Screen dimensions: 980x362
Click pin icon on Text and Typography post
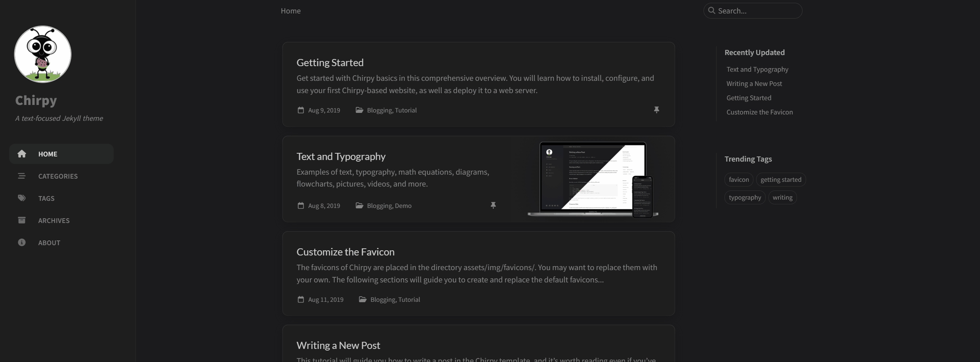[x=493, y=205]
